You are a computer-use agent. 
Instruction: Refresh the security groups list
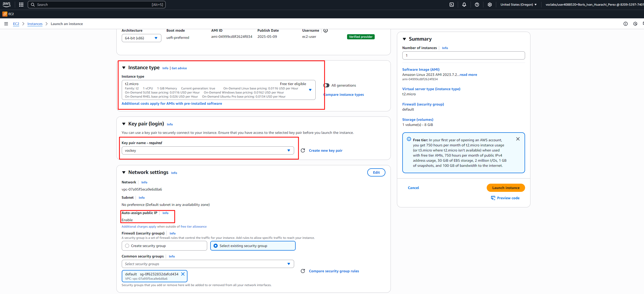[x=303, y=271]
